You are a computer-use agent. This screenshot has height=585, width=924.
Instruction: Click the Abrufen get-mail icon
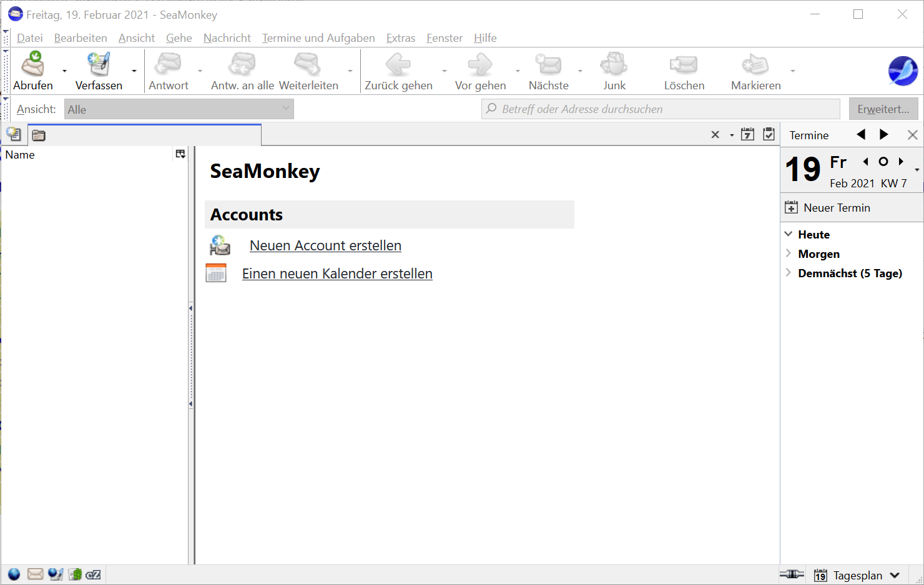[x=33, y=64]
